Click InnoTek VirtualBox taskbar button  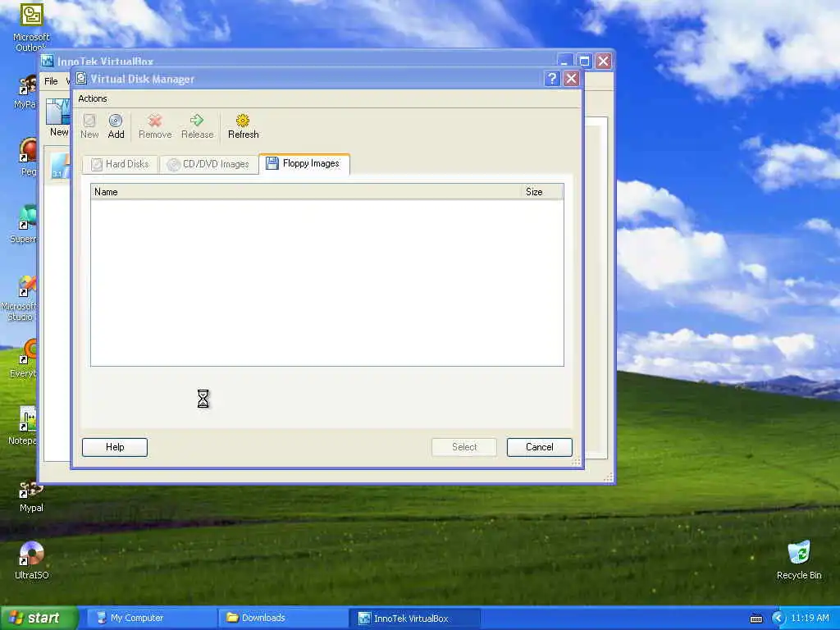click(414, 619)
